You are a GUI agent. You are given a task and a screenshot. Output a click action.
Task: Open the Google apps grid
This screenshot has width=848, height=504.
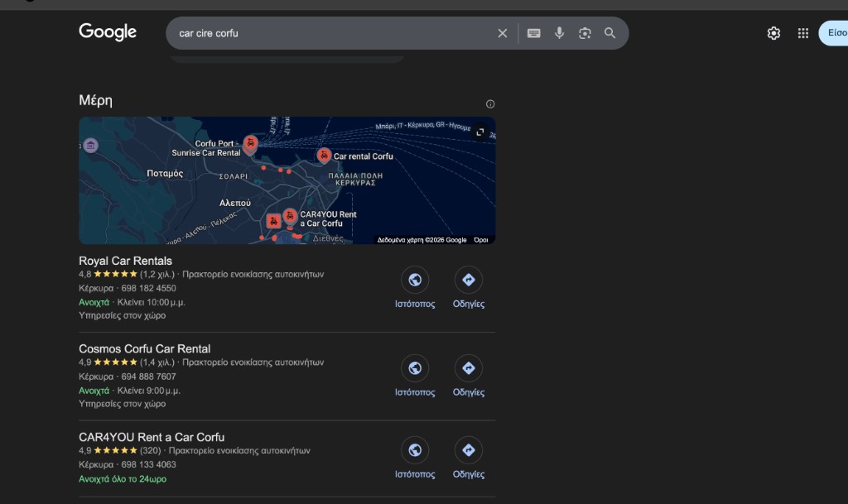point(802,33)
